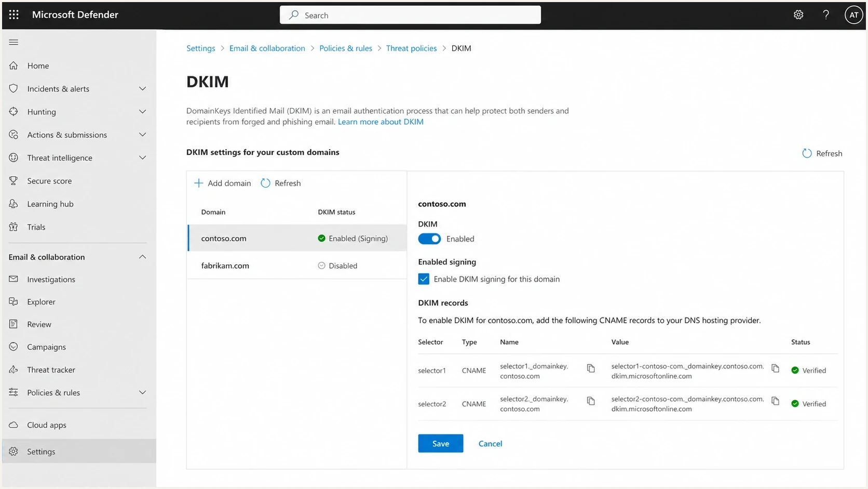The image size is (868, 489).
Task: Open Cloud apps in sidebar
Action: 79,425
